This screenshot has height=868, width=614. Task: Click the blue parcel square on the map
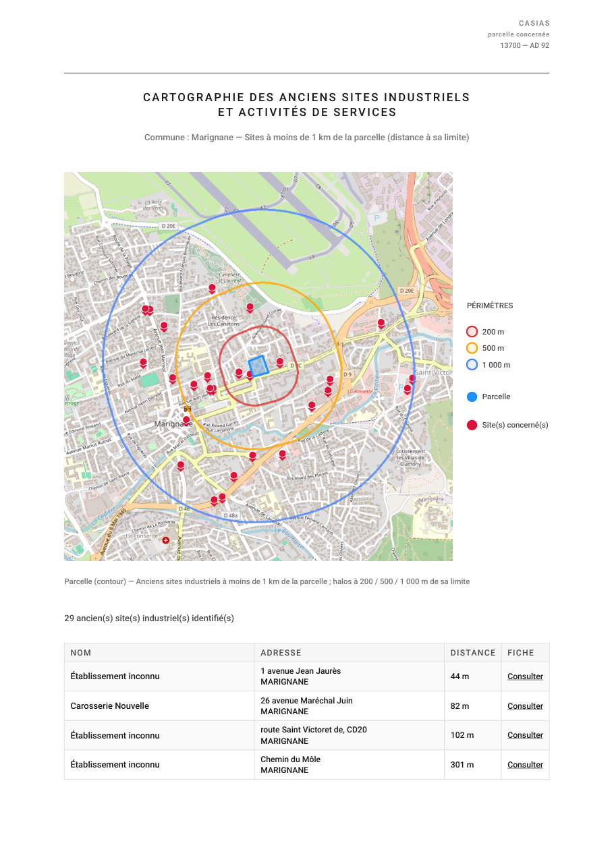pyautogui.click(x=258, y=366)
